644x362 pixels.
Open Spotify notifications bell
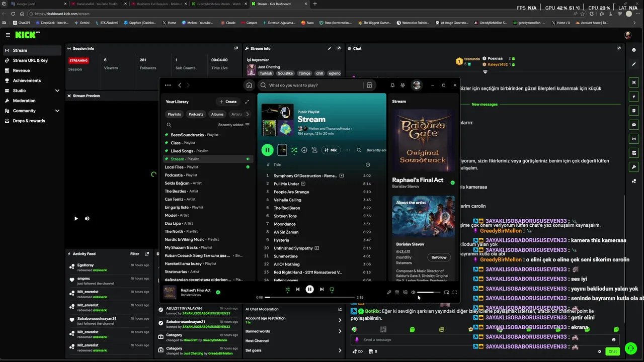392,85
